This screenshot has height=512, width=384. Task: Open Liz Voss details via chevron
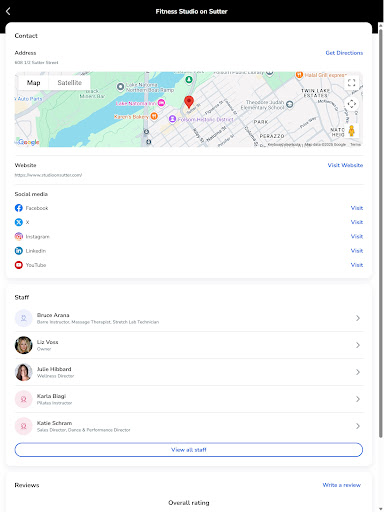point(358,345)
